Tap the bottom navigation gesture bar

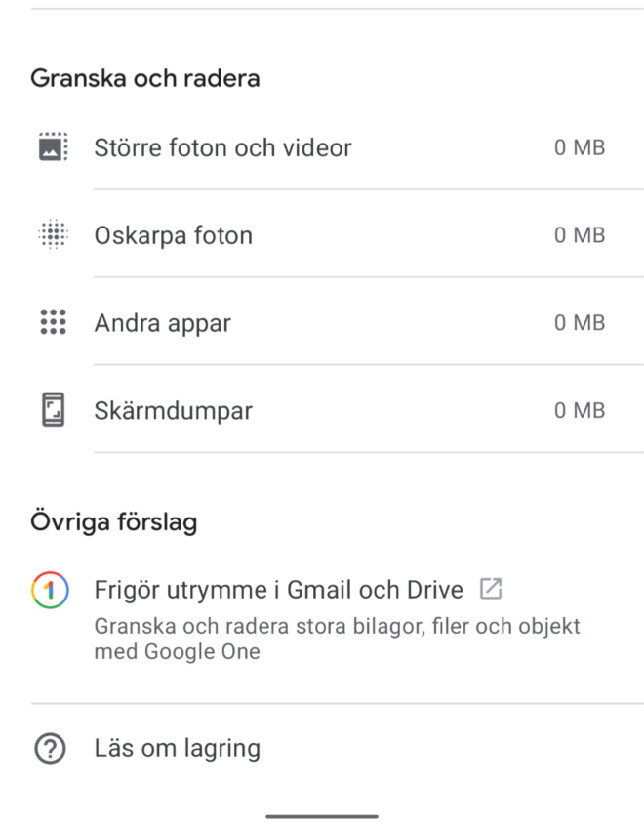coord(322,816)
